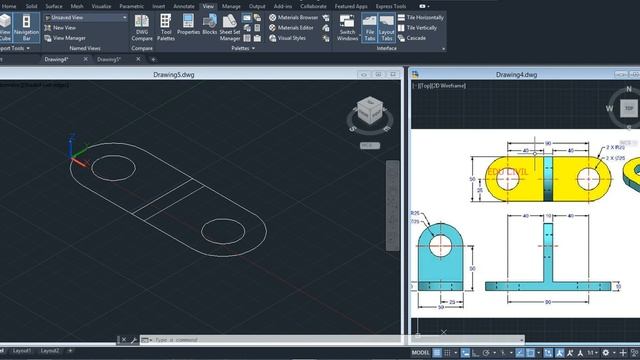
Task: Toggle the View Cube button
Action: pyautogui.click(x=5, y=27)
